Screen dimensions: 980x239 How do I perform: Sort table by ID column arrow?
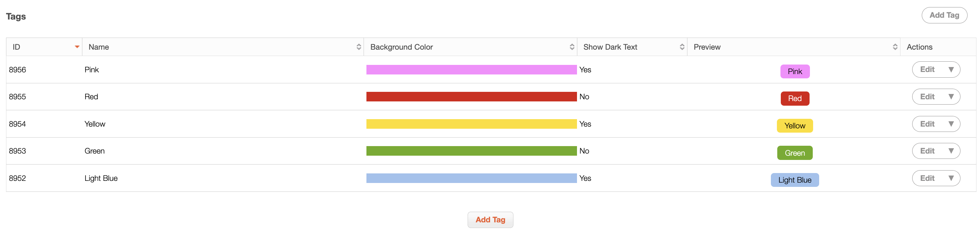(77, 47)
